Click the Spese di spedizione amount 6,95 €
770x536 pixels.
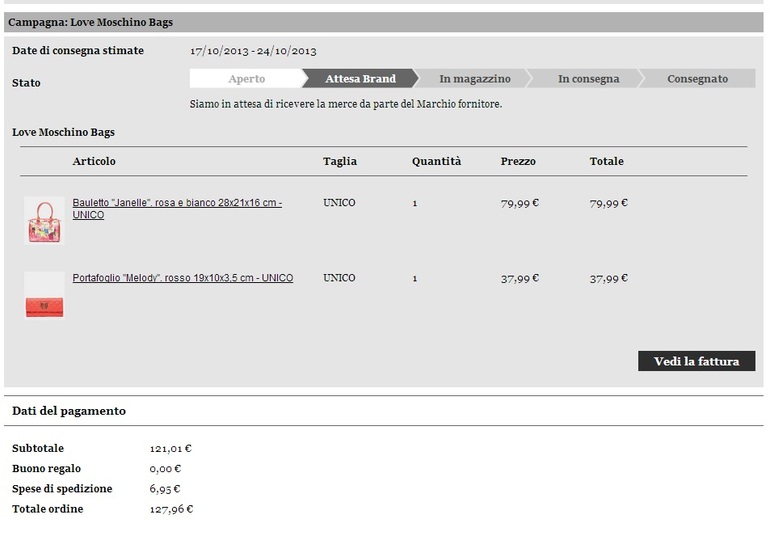(x=165, y=489)
